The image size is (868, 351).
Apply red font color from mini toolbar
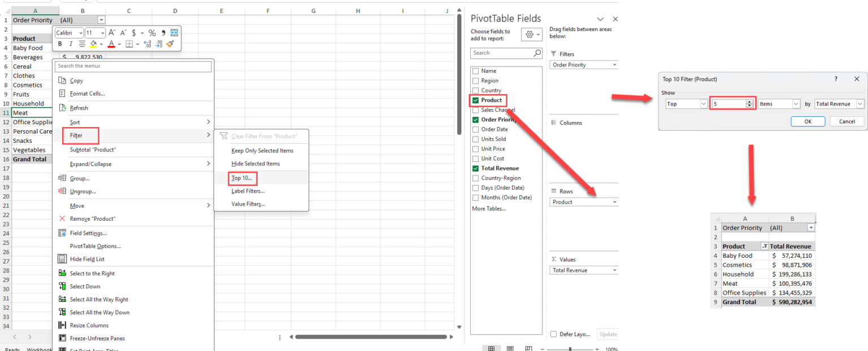point(111,43)
